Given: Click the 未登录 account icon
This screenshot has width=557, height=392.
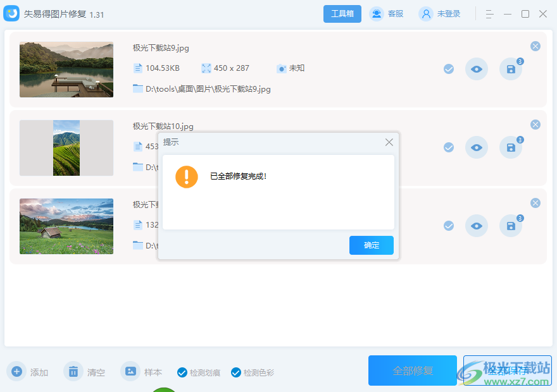Looking at the screenshot, I should pos(425,14).
